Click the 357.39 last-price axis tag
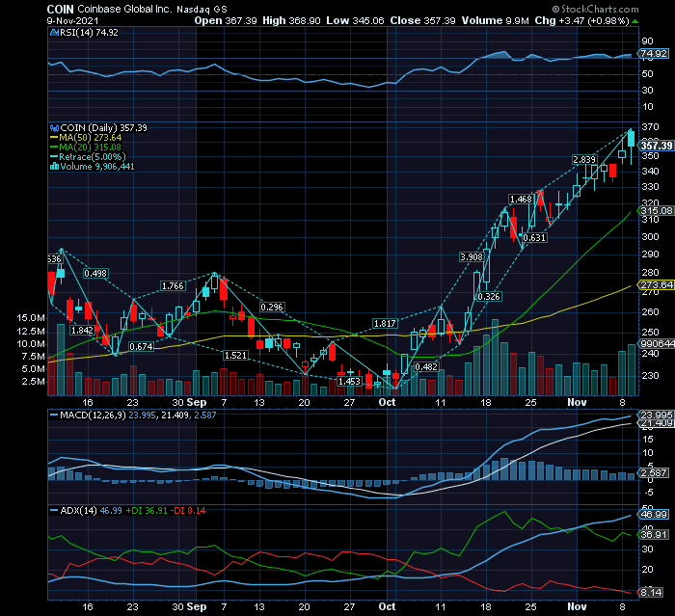675x616 pixels. (x=656, y=146)
